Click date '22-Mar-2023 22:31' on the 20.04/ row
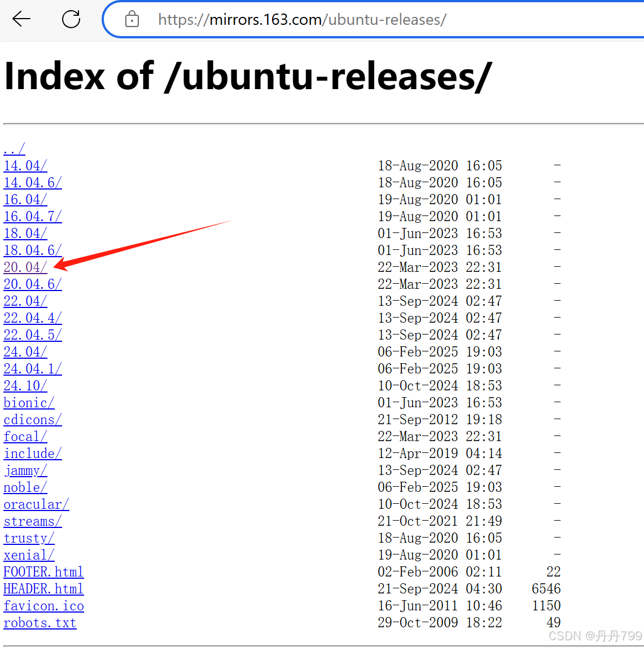The image size is (644, 647). pyautogui.click(x=440, y=267)
